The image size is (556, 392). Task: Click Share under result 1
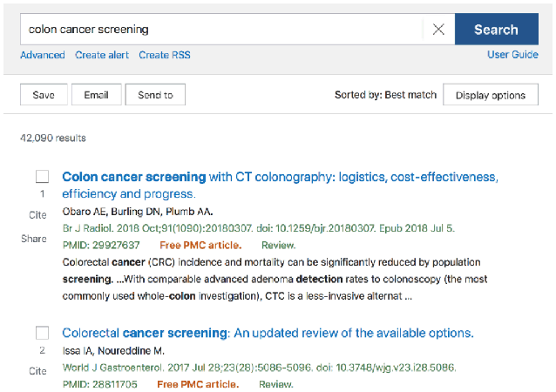point(34,239)
